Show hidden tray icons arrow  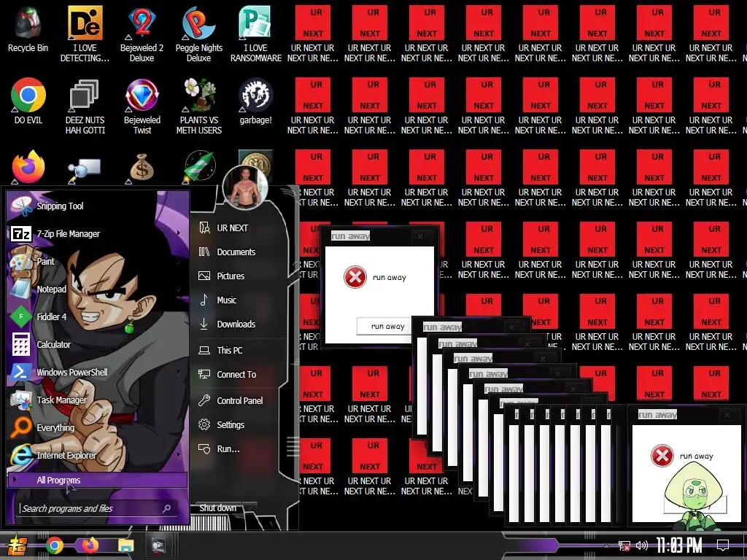click(x=606, y=545)
